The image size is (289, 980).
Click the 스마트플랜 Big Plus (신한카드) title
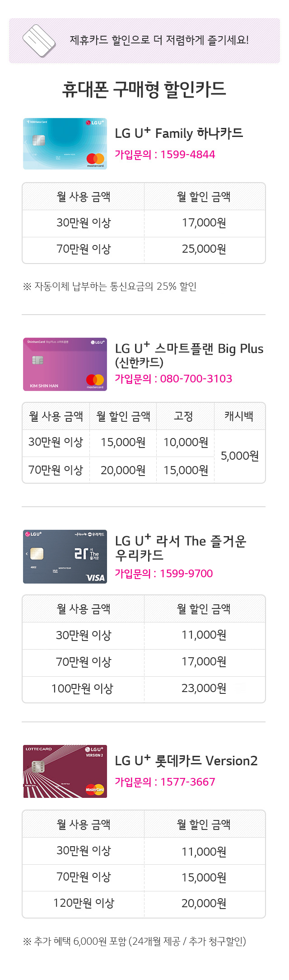pyautogui.click(x=189, y=355)
